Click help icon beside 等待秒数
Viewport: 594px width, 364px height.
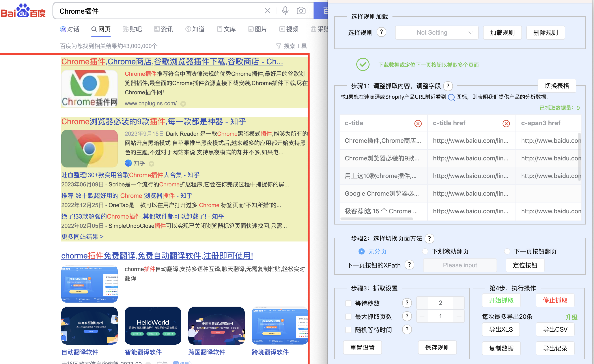pyautogui.click(x=407, y=303)
